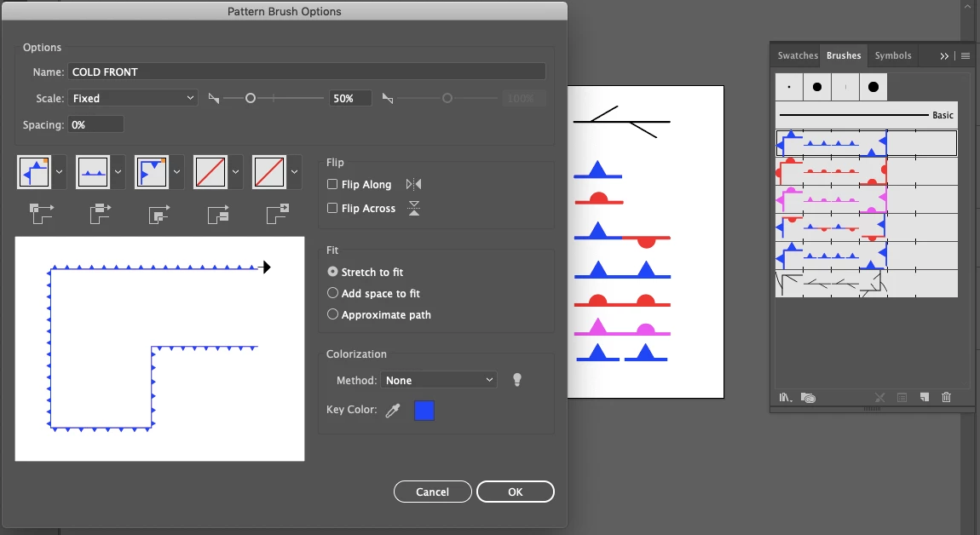Click the Flip Along mirror icon

pyautogui.click(x=414, y=184)
